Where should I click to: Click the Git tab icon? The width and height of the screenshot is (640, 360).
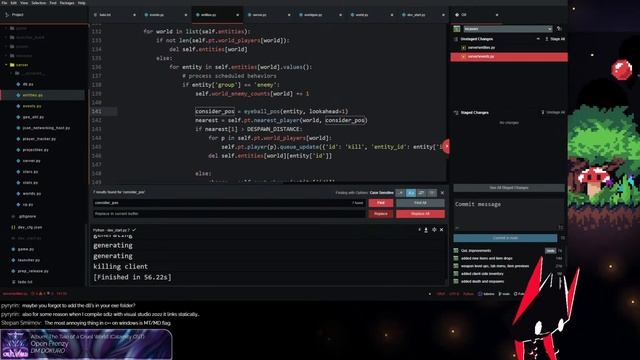[x=457, y=15]
